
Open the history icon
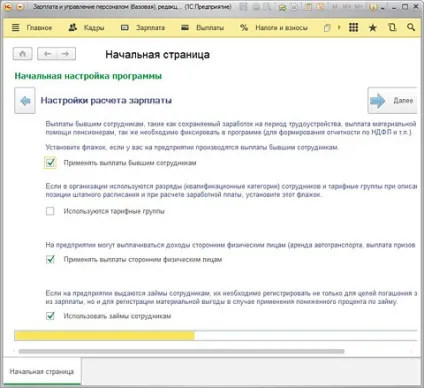pos(392,28)
